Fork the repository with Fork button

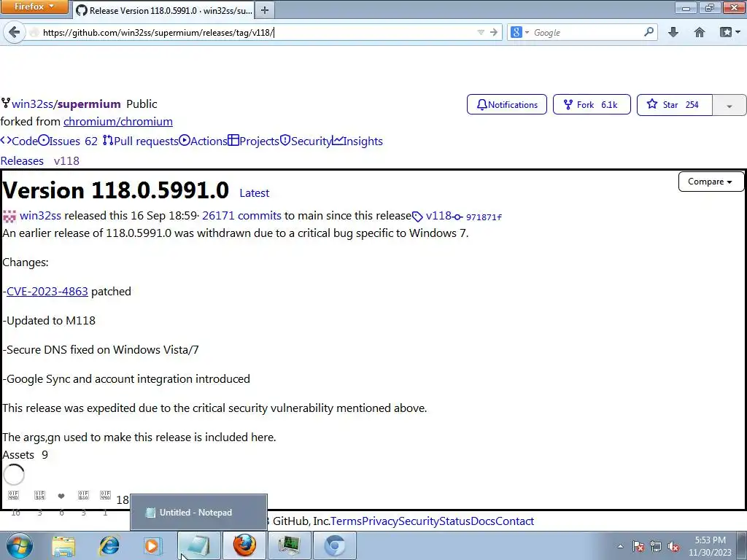(x=592, y=104)
